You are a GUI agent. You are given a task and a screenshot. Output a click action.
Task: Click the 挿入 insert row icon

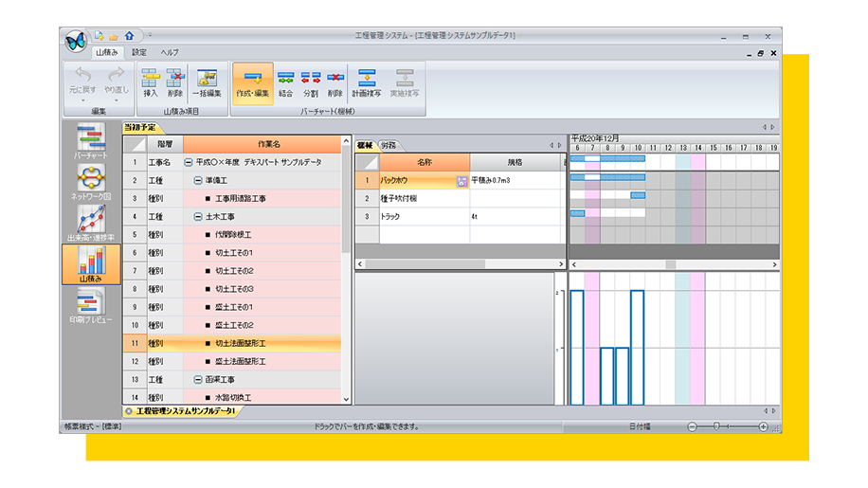coord(150,83)
